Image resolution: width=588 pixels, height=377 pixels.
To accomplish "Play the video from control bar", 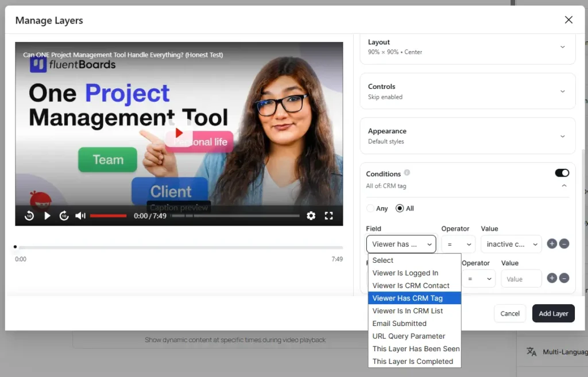I will [47, 216].
